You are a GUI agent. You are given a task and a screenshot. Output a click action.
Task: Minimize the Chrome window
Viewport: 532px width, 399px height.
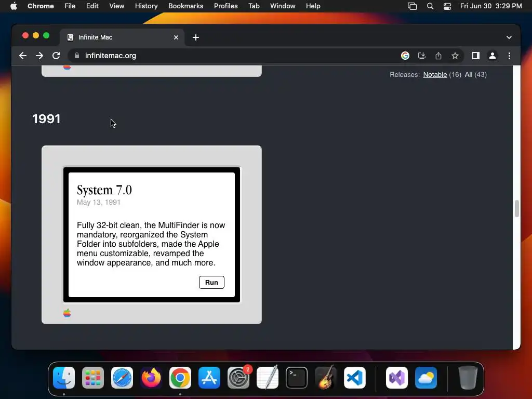[36, 35]
